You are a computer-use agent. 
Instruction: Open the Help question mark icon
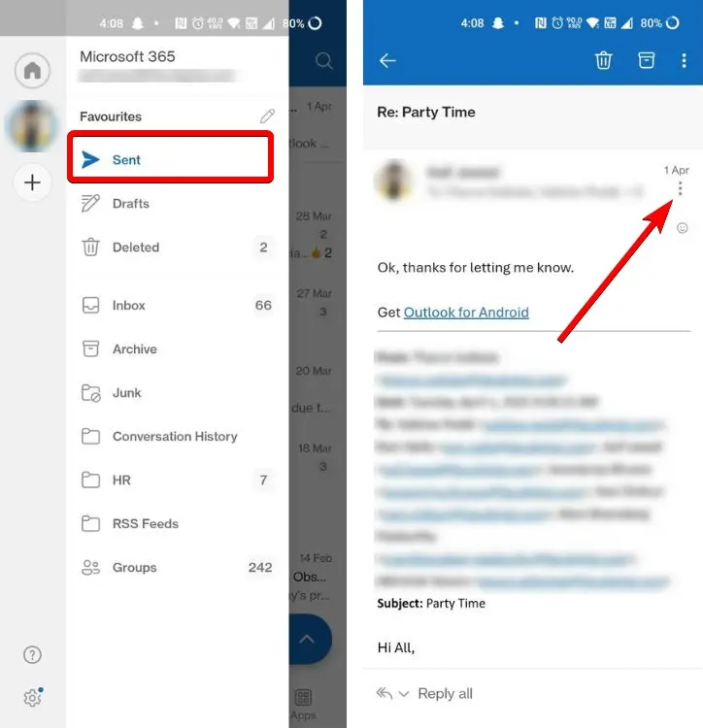32,654
